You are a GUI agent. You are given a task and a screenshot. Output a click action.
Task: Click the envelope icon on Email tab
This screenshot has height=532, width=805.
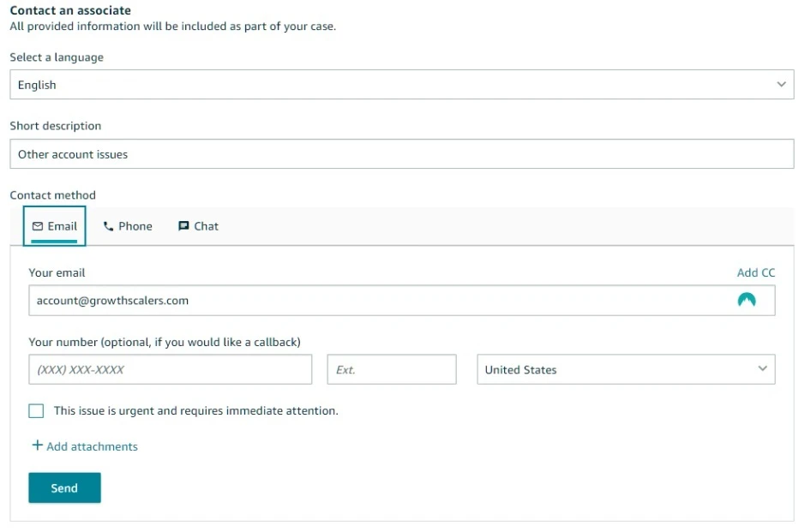coord(38,226)
